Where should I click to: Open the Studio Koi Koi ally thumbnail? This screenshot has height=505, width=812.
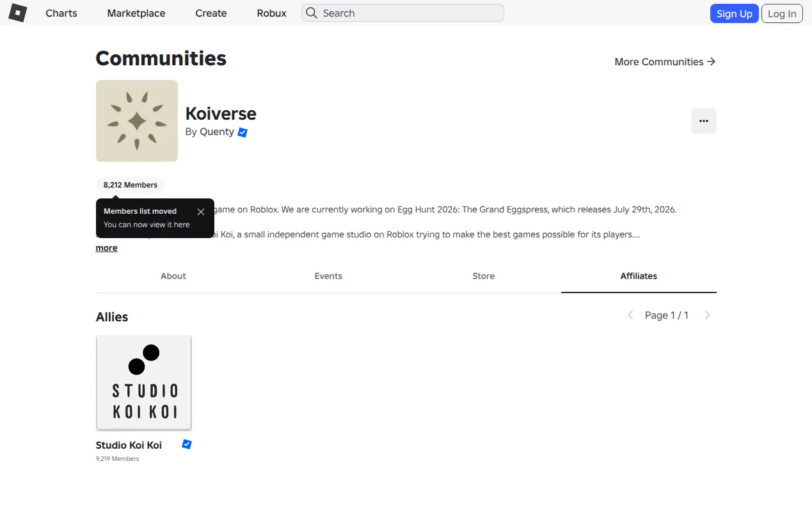tap(144, 383)
